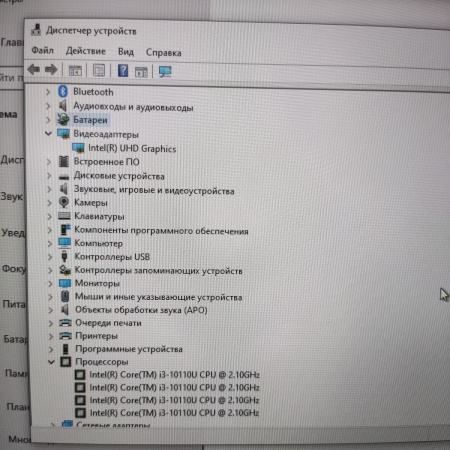Screen dimensions: 450x450
Task: Select Объекты обработки звука (APO) label
Action: click(141, 310)
